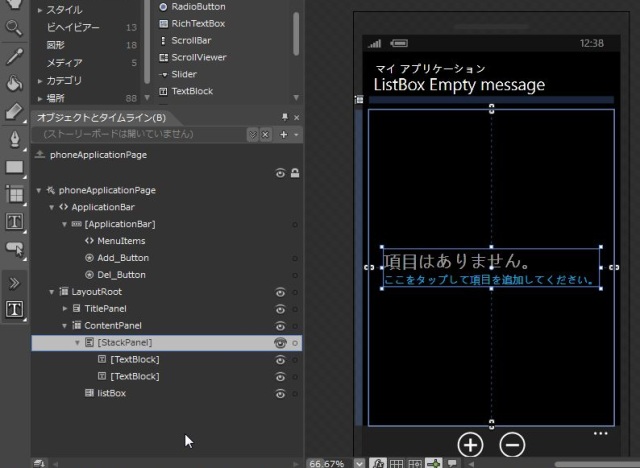Hide the first TextBlock element
The image size is (640, 468).
[280, 360]
